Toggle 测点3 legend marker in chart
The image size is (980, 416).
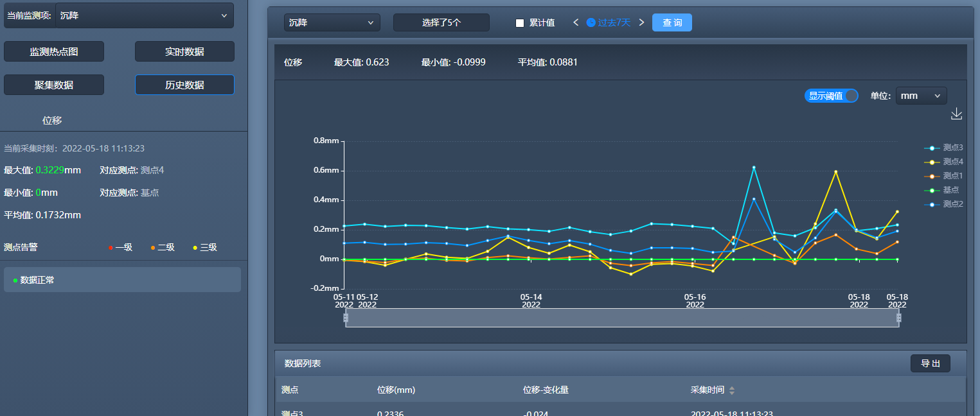coord(932,148)
